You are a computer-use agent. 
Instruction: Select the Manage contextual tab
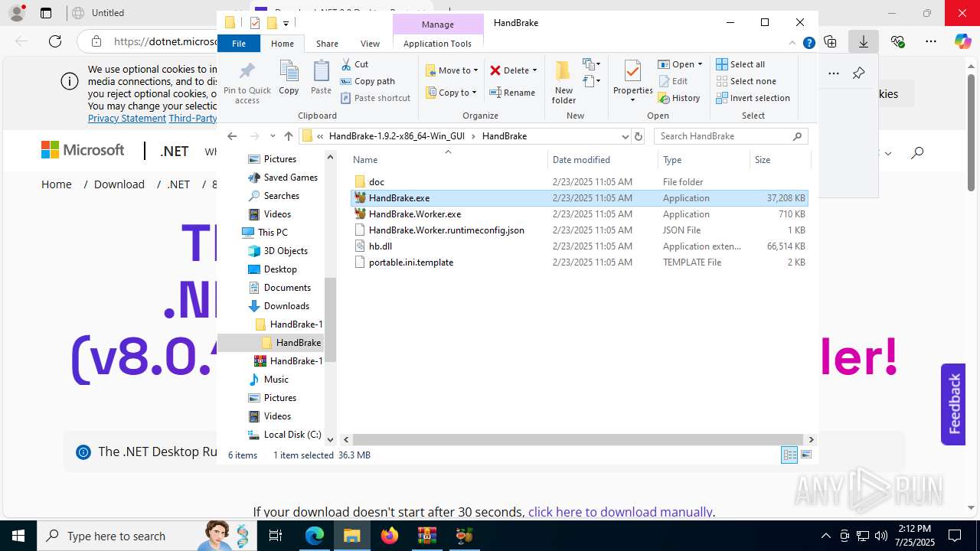coord(438,24)
